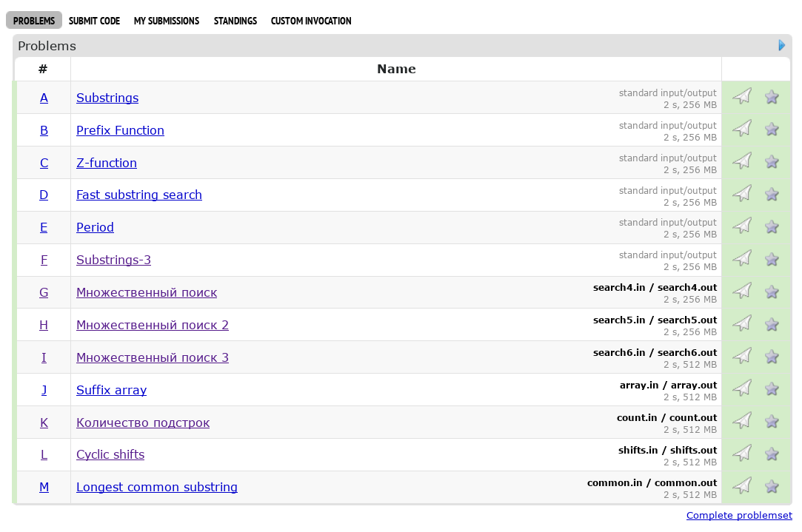
Task: Star the Suffix array problem
Action: point(772,389)
